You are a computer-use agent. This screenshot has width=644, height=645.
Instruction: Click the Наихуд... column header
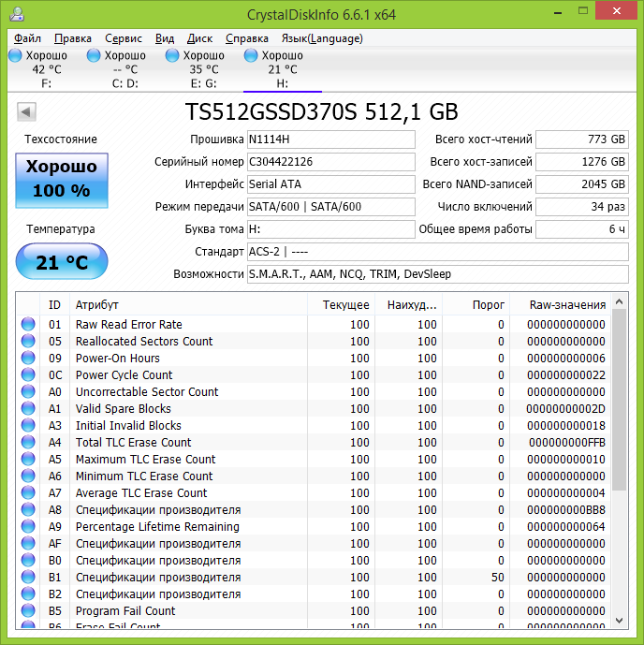(408, 305)
